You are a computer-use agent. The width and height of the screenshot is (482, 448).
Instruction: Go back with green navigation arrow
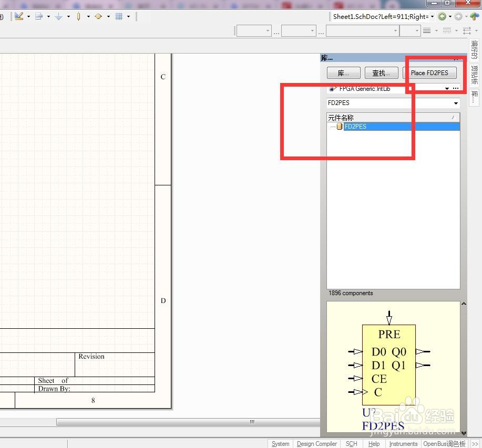[442, 17]
